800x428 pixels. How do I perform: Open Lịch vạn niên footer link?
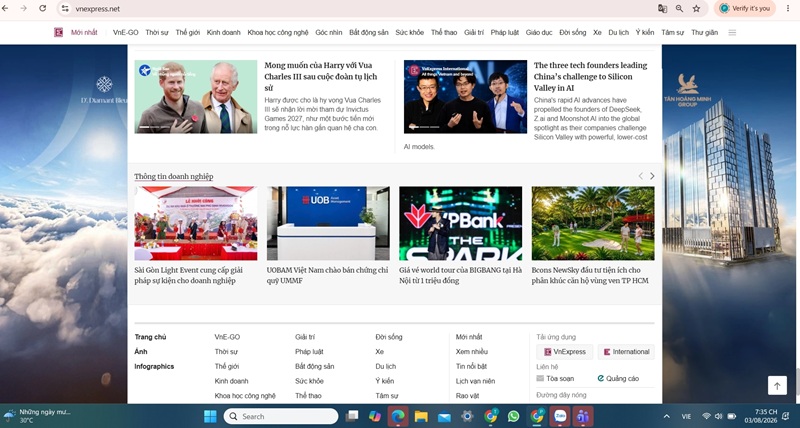pos(476,381)
